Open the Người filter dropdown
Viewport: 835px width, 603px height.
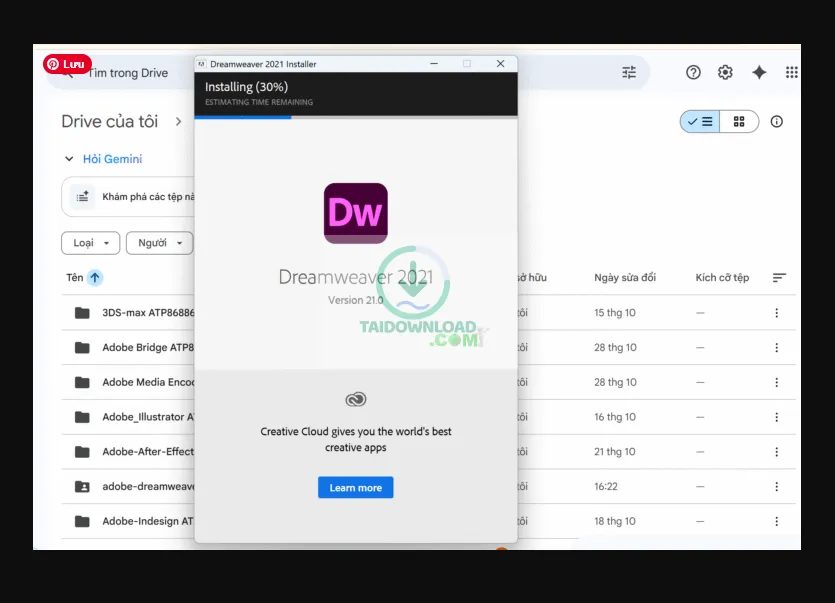click(159, 242)
